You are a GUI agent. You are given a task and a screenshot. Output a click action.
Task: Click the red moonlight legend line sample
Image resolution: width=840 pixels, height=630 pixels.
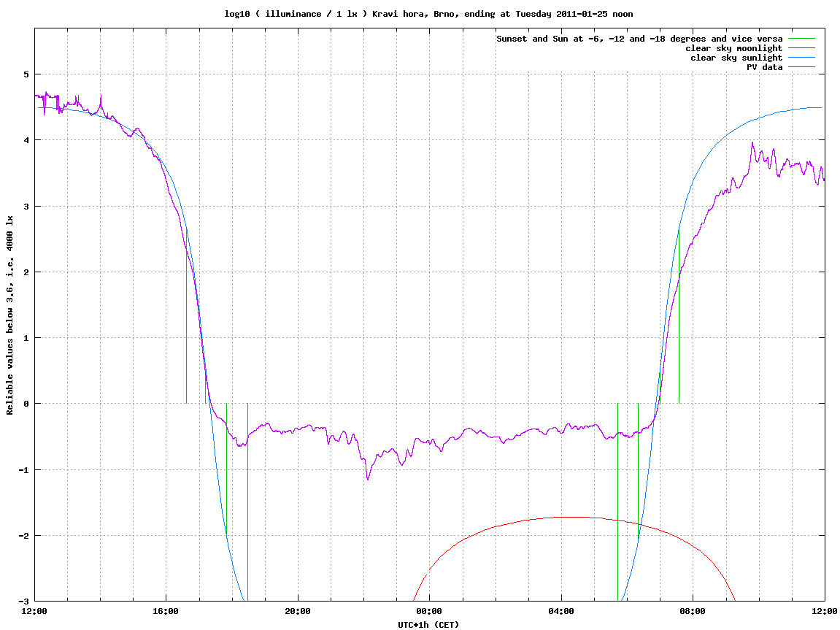tap(801, 48)
